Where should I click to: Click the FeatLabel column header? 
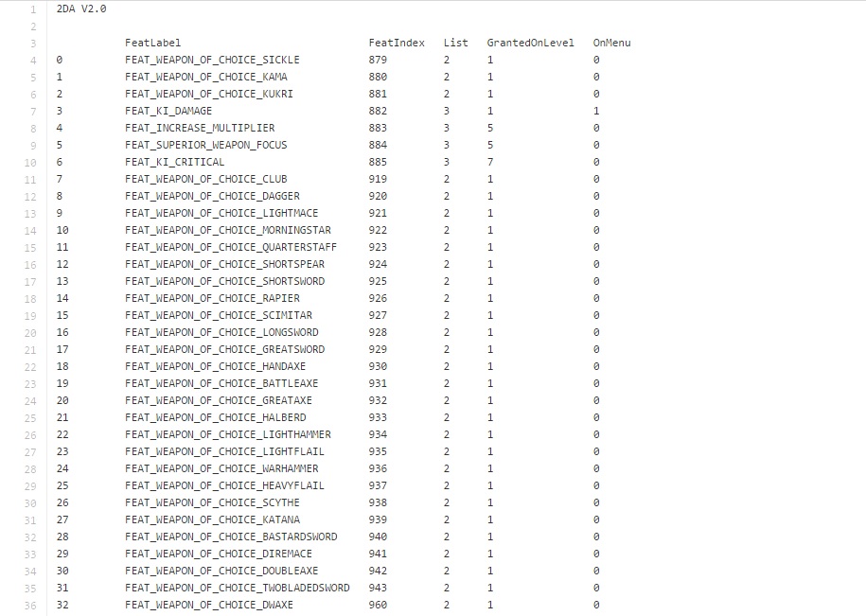click(152, 43)
